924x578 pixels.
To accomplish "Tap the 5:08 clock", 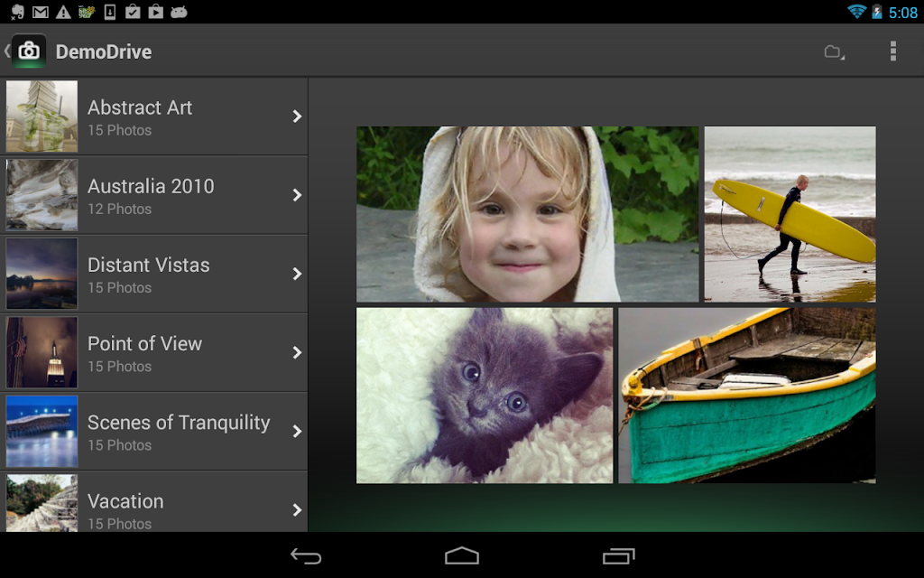I will tap(902, 13).
